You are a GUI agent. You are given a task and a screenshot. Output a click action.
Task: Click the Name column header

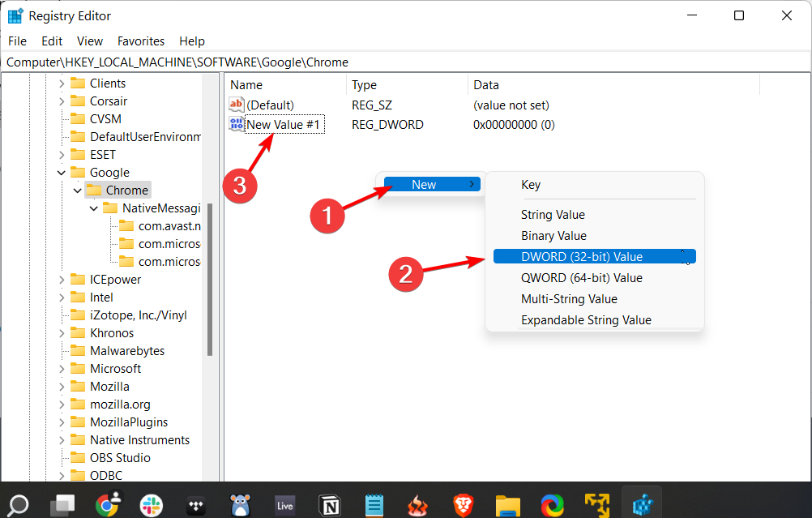pyautogui.click(x=285, y=85)
